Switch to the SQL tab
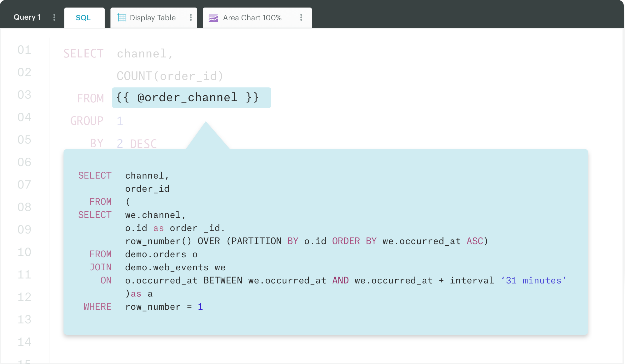Viewport: 625px width, 364px height. pyautogui.click(x=83, y=18)
